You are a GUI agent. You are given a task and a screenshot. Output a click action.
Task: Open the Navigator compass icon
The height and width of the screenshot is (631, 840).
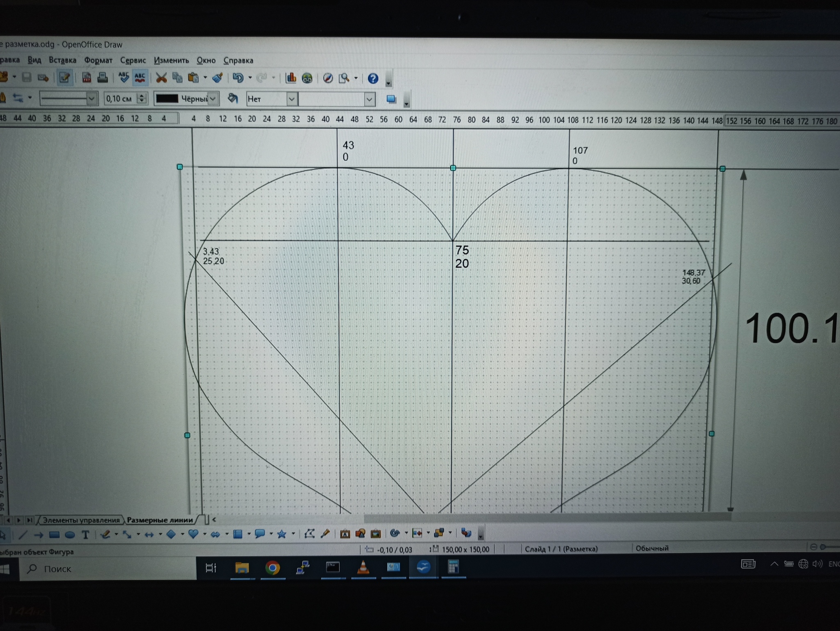328,78
